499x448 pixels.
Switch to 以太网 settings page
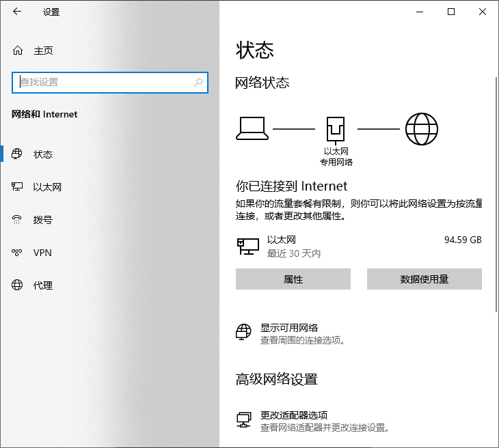[47, 187]
